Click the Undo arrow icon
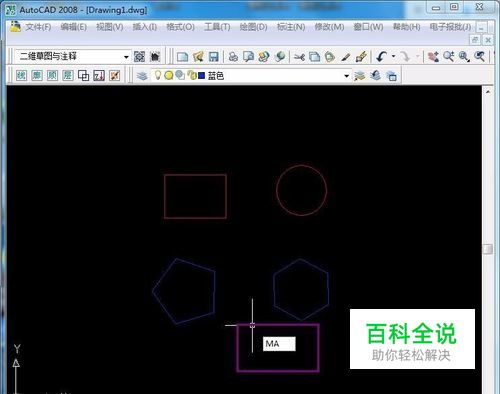The image size is (500, 394). tap(381, 57)
